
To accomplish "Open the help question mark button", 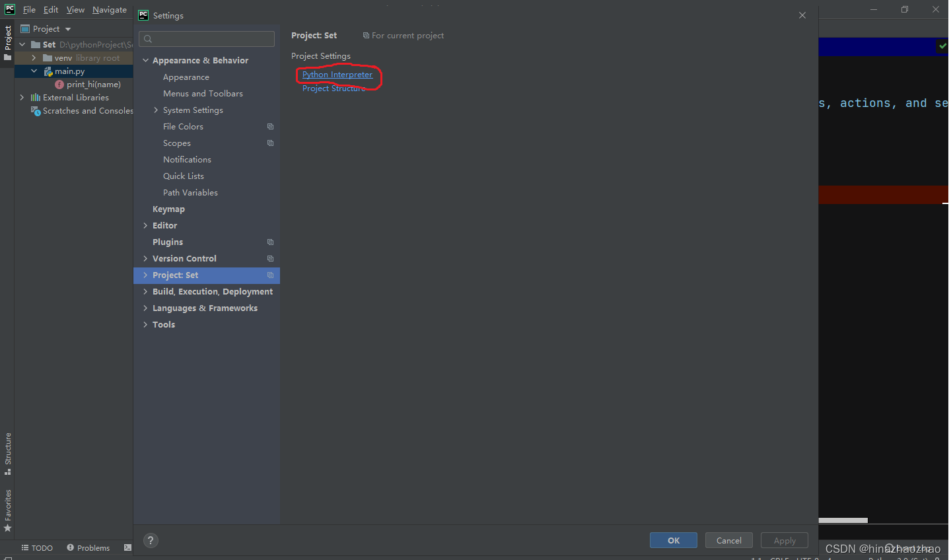I will tap(151, 541).
